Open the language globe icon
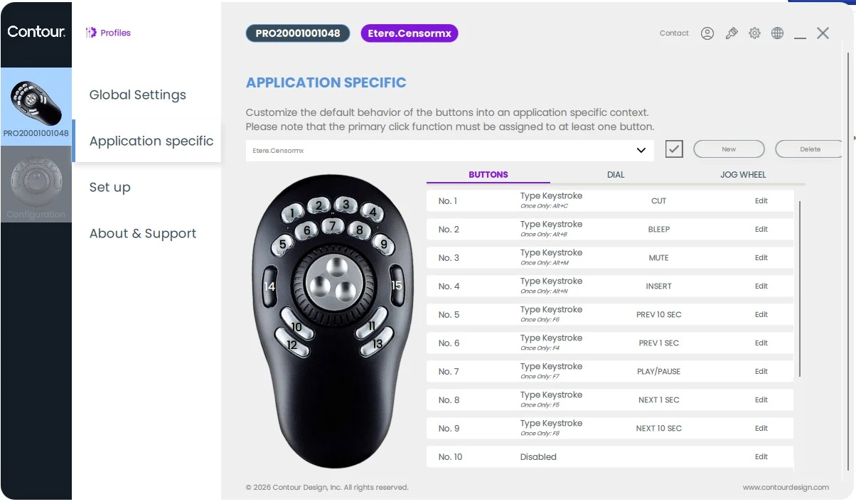The height and width of the screenshot is (504, 856). pos(777,33)
